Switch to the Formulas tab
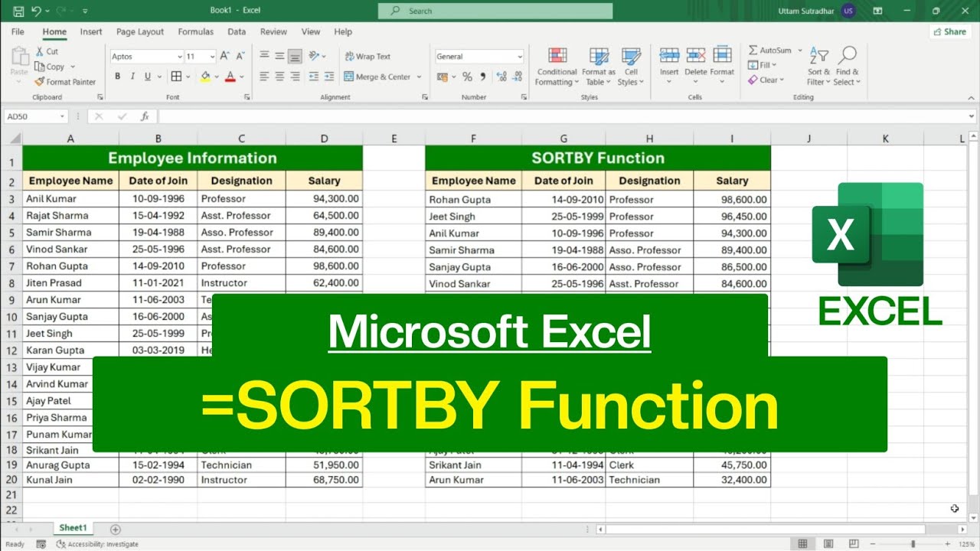This screenshot has width=980, height=551. click(x=195, y=32)
